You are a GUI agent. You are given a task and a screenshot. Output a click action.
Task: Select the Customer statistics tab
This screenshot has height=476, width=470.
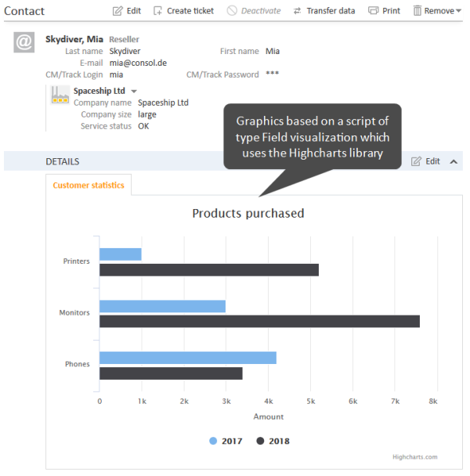(x=89, y=185)
